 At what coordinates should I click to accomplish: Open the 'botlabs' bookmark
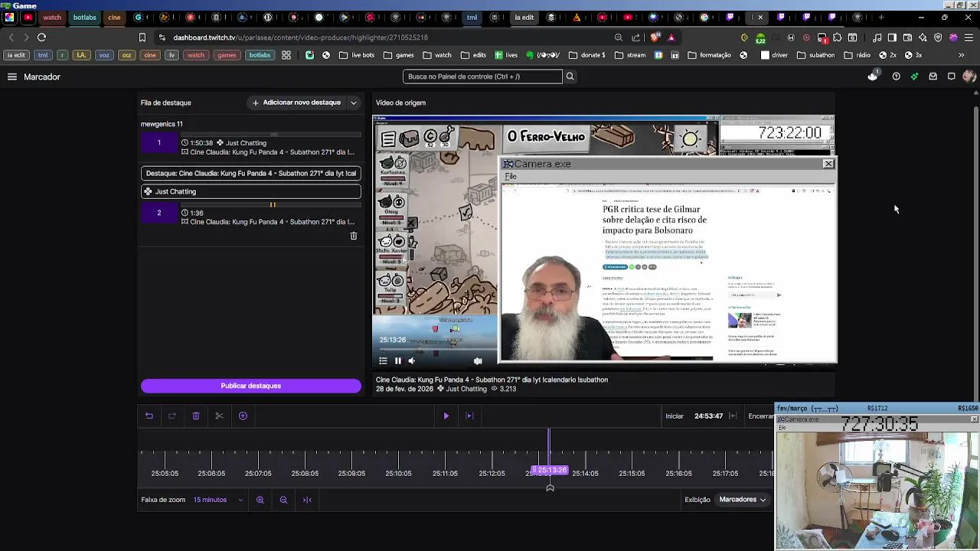260,55
